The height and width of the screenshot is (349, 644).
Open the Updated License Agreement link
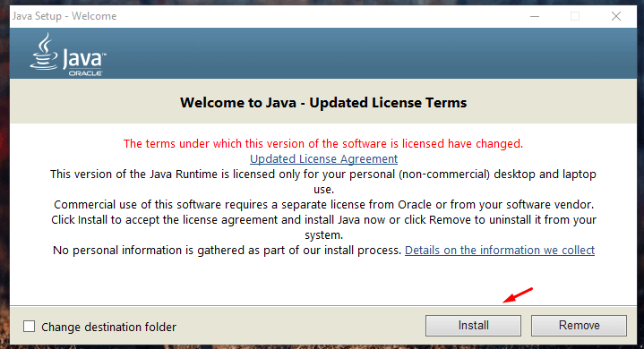tap(323, 158)
